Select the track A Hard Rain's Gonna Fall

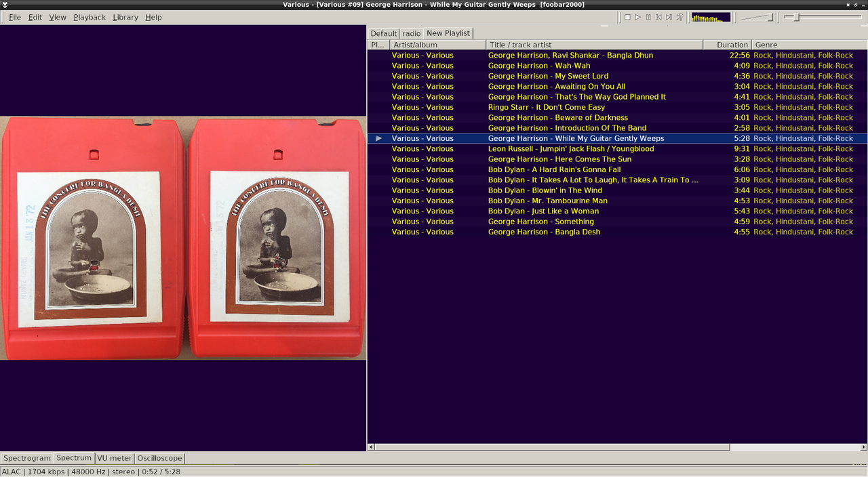(618, 169)
